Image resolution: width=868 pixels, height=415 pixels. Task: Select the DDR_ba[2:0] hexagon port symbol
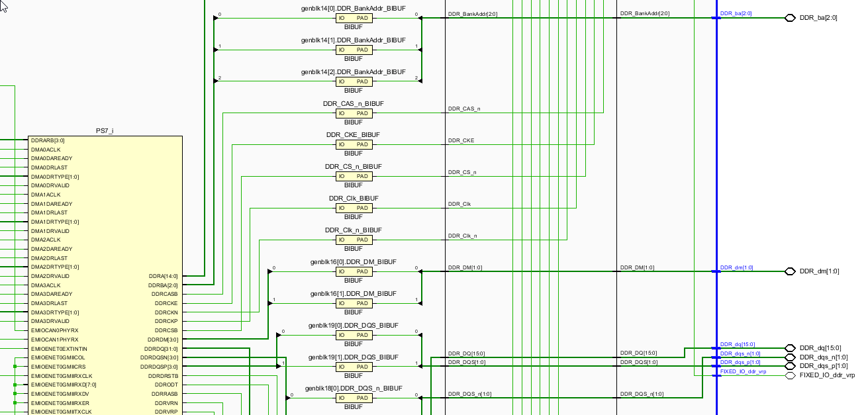pyautogui.click(x=789, y=18)
